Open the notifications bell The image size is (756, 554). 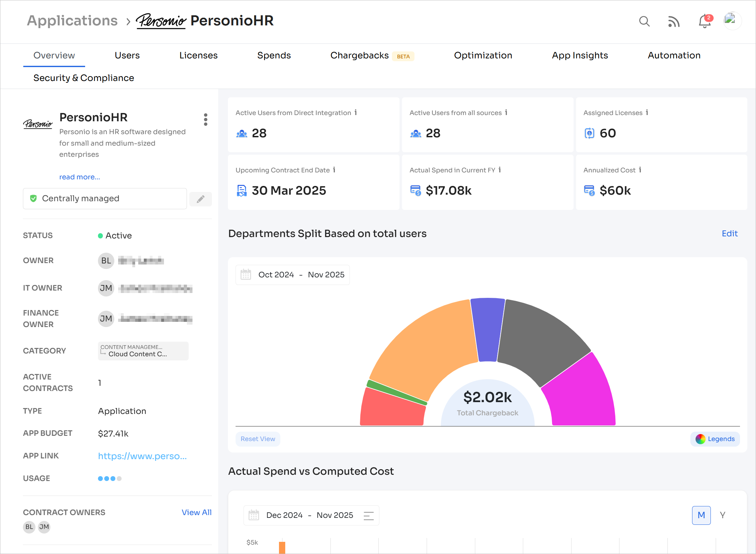tap(704, 22)
